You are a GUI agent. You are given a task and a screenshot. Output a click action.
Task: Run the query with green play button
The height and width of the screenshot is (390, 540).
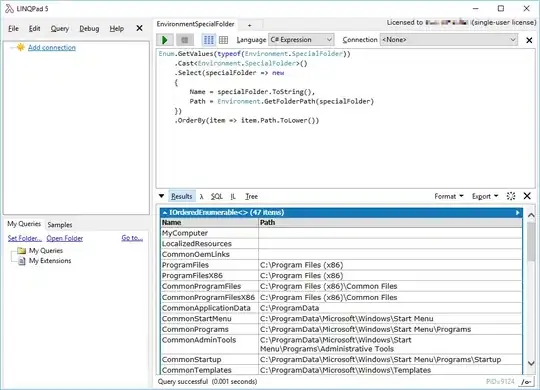pyautogui.click(x=165, y=40)
